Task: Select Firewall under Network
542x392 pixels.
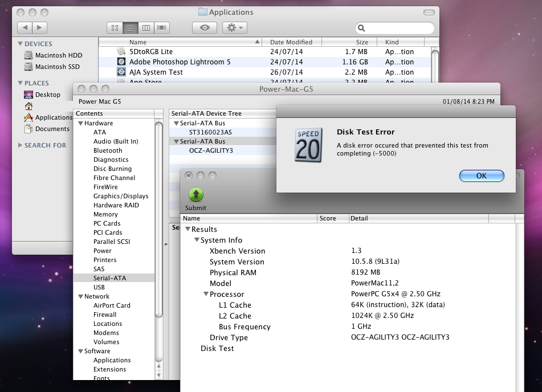Action: [105, 315]
